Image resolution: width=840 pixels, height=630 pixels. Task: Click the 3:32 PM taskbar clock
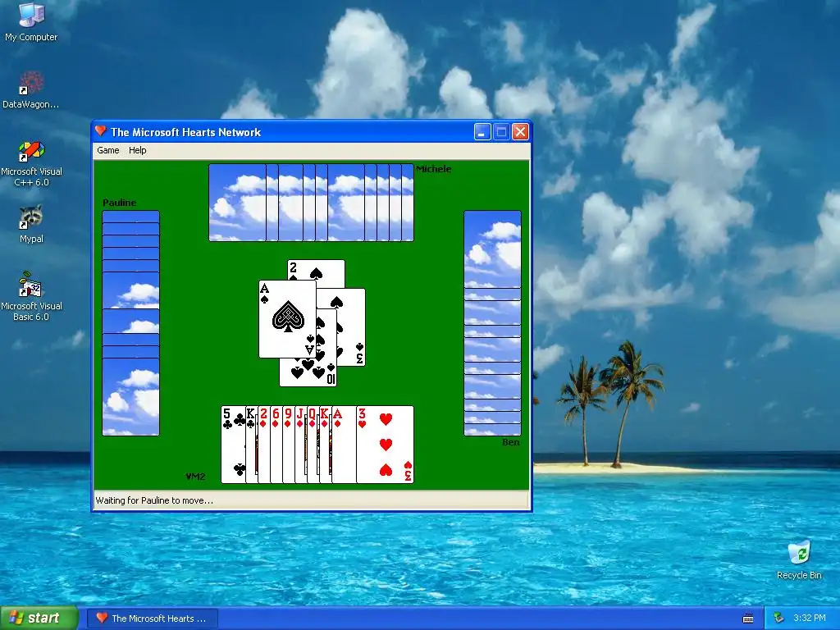810,619
